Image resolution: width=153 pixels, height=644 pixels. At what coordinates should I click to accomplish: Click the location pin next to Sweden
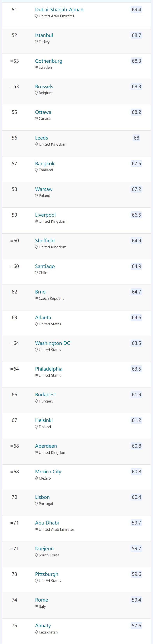[36, 68]
